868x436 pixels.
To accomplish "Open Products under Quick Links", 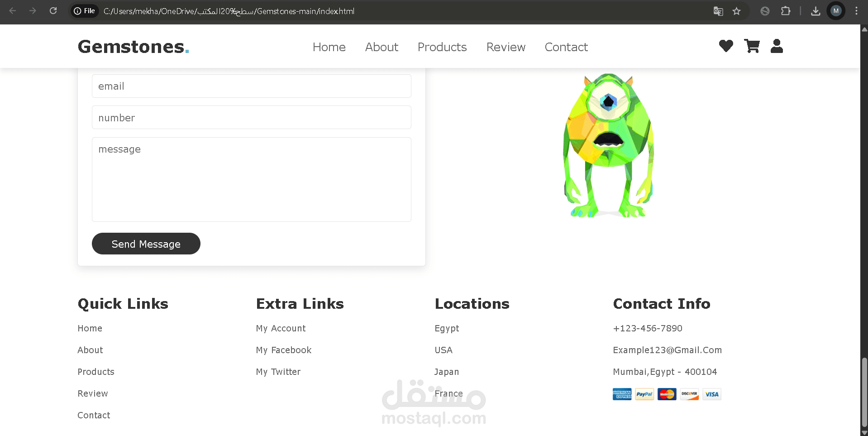I will tap(96, 372).
